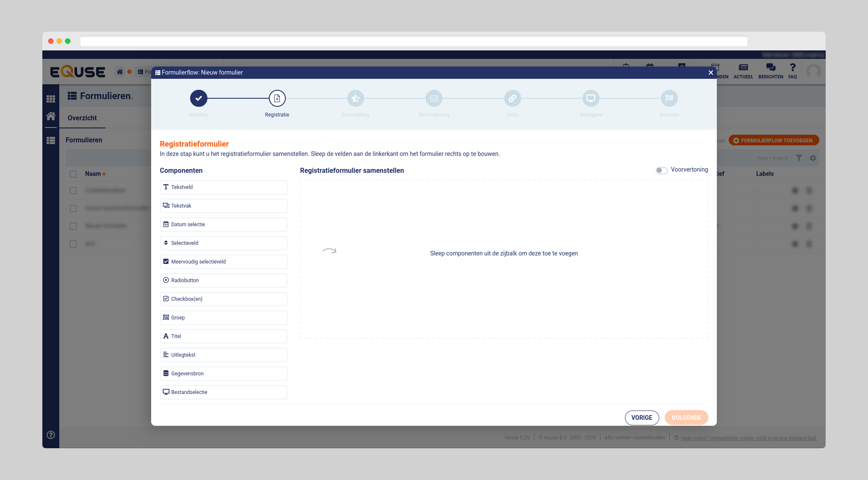Image resolution: width=868 pixels, height=480 pixels.
Task: Check the select-all checkbox next to Naam
Action: 73,174
